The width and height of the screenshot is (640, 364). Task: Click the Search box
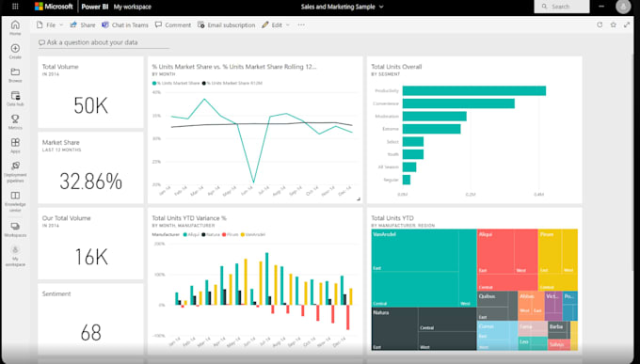click(562, 7)
